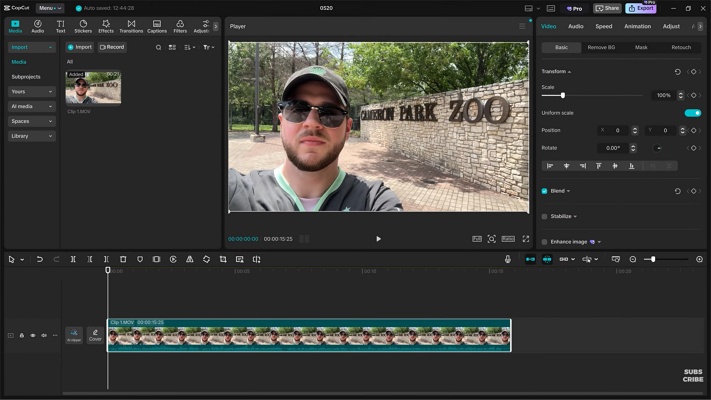The image size is (711, 400).
Task: Open the Remove BG sub-tab
Action: pos(601,47)
